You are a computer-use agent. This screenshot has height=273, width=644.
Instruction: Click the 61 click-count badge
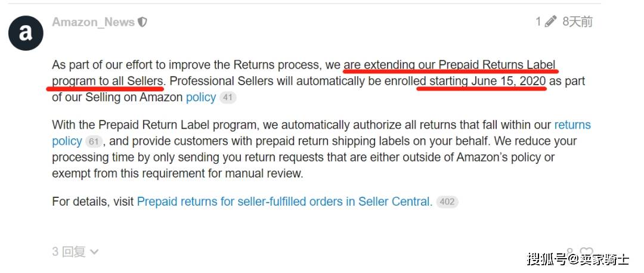pos(94,142)
